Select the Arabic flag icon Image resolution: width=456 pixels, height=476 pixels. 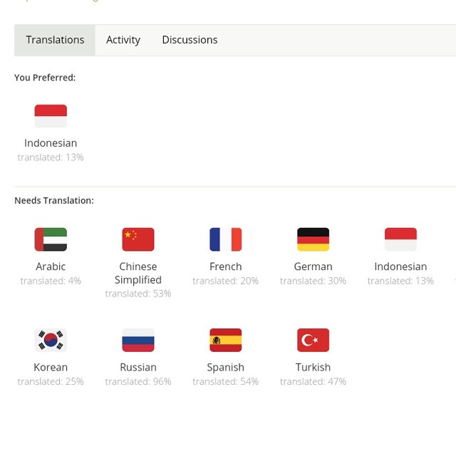coord(51,239)
